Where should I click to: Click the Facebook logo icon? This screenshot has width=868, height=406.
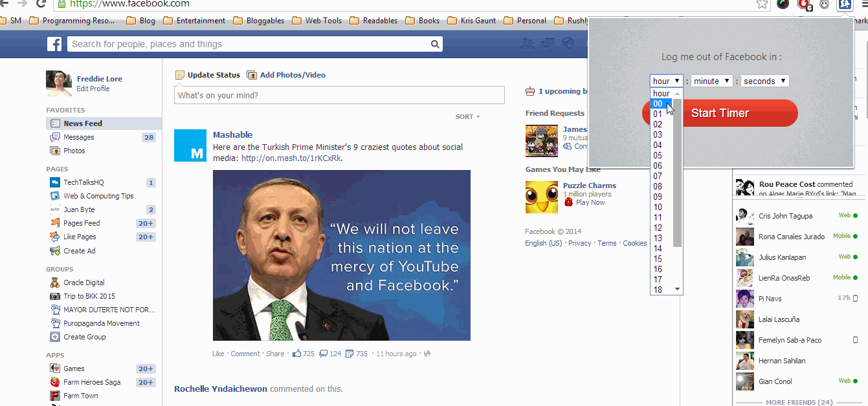54,44
